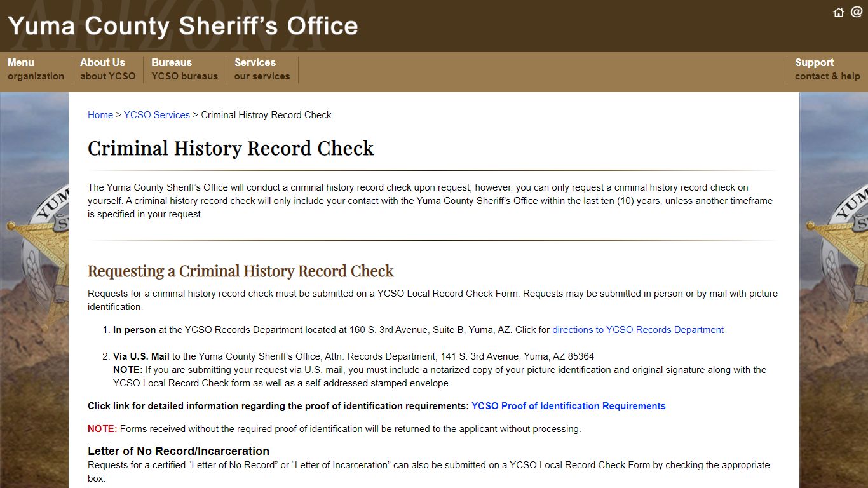Open the Support contact & help menu
The height and width of the screenshot is (488, 868).
click(x=827, y=69)
